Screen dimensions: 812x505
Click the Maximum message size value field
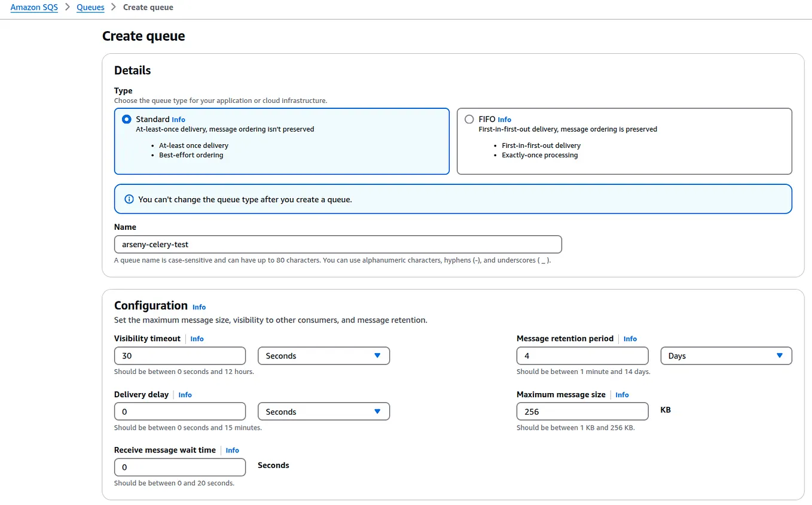click(582, 411)
